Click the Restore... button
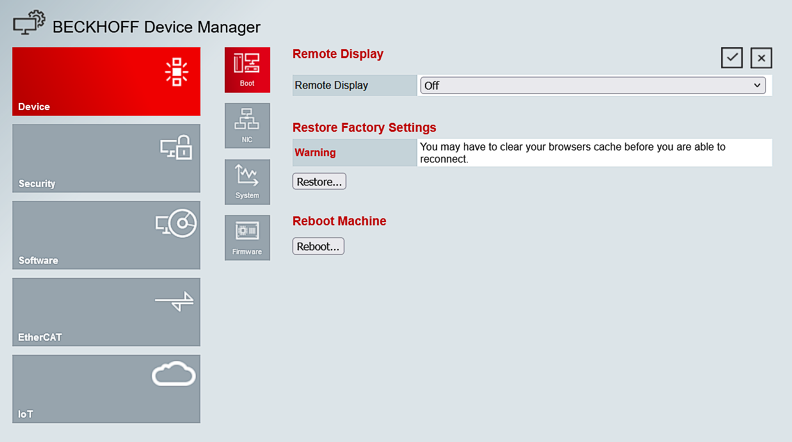The image size is (792, 442). coord(319,181)
